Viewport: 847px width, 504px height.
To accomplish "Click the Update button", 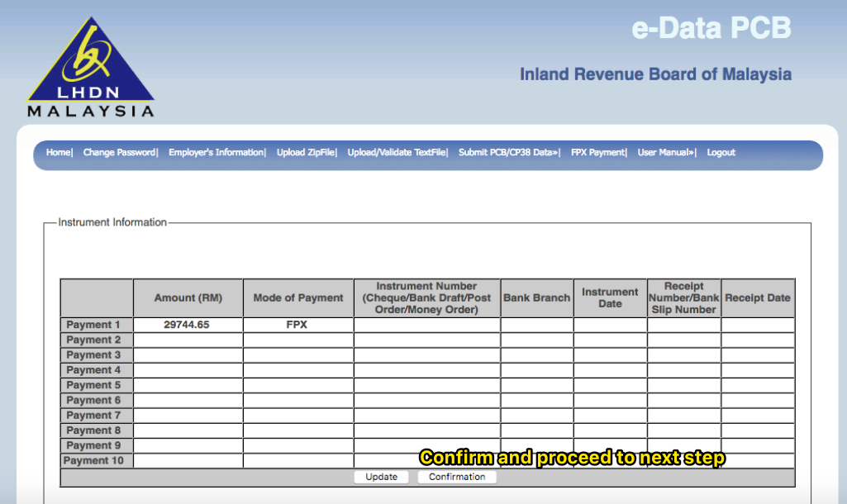I will coord(382,477).
